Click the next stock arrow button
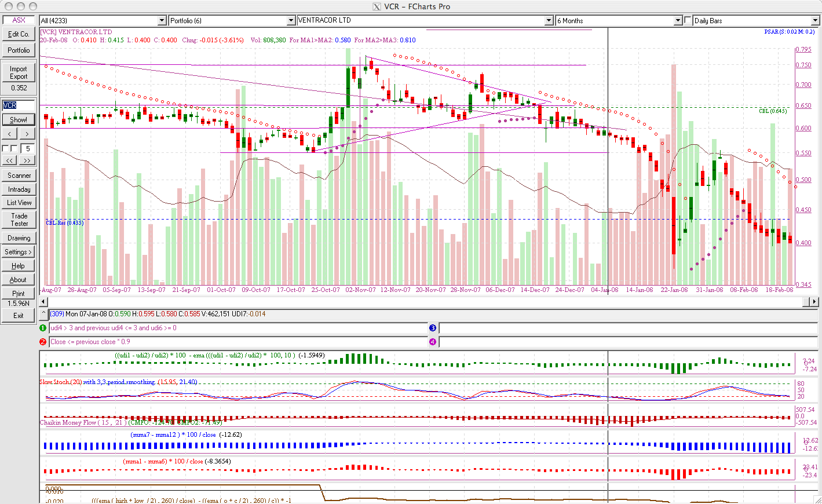 [27, 134]
